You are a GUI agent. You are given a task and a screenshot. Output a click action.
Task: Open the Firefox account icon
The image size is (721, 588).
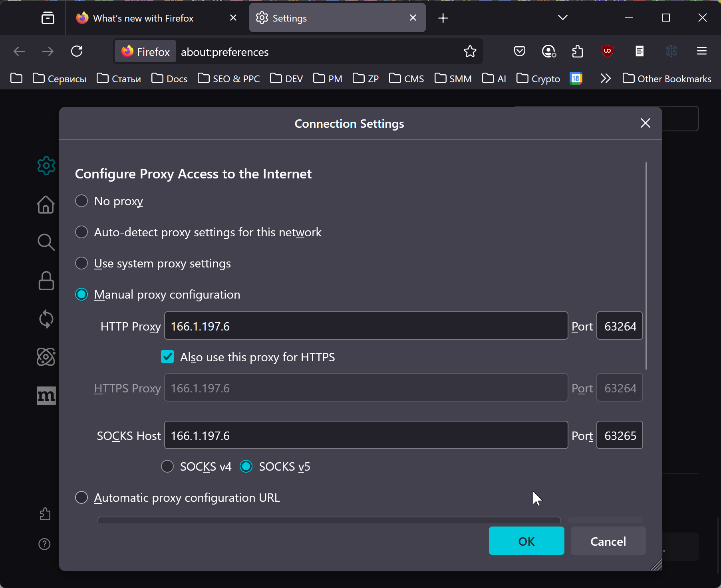549,51
